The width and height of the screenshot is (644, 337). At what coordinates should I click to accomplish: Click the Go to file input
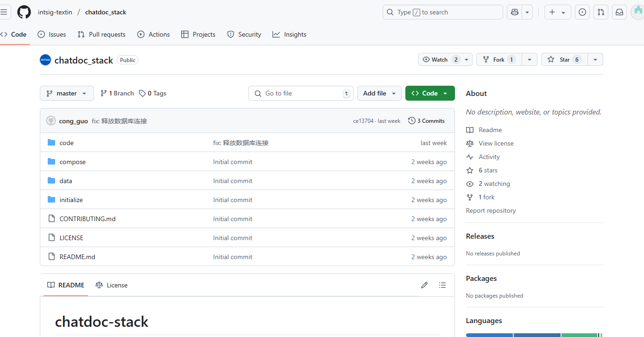point(301,93)
